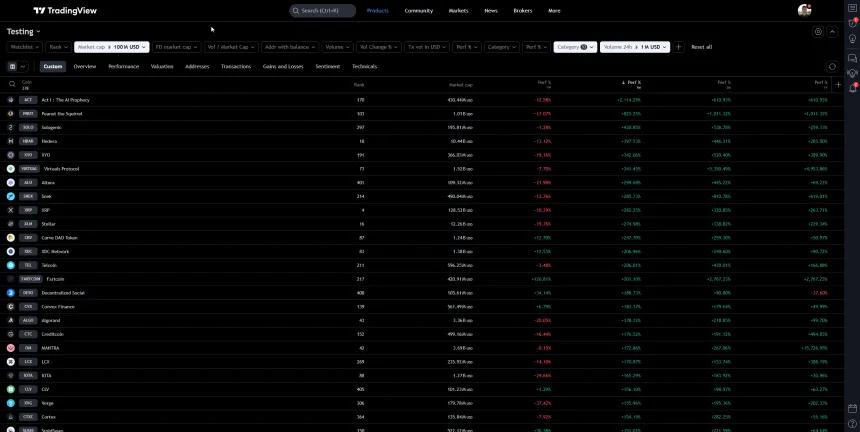The height and width of the screenshot is (432, 860).
Task: Expand the Testing screener name dropdown
Action: (24, 32)
